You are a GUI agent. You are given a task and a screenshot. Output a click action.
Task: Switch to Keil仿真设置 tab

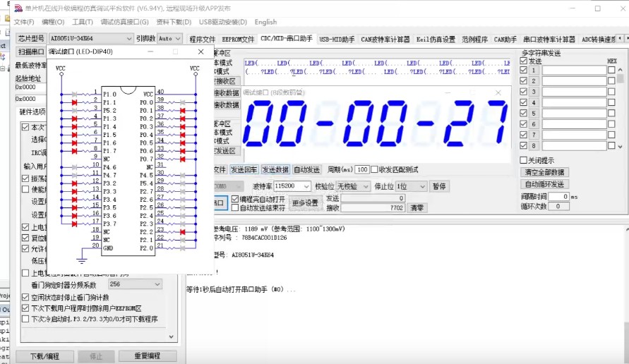(436, 40)
